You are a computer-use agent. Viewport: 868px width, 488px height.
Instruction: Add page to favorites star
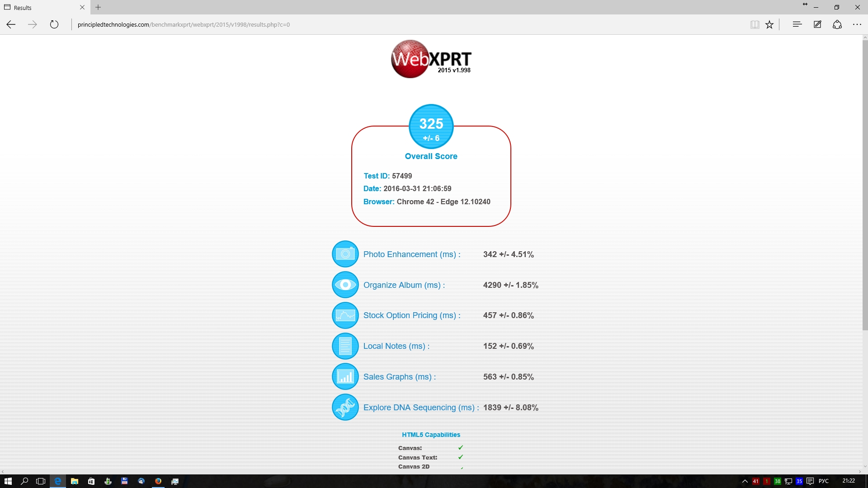(x=769, y=25)
